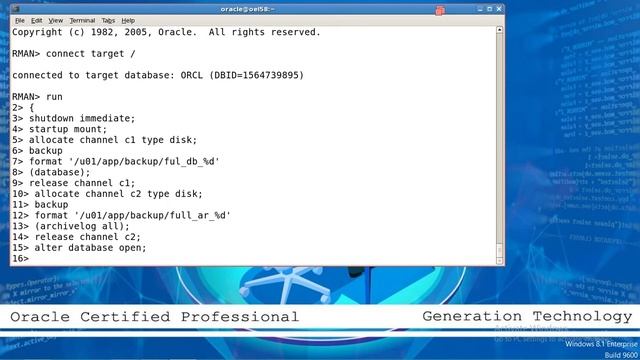Viewport: 640px width, 360px height.
Task: Click the format '/u01/app/backup/ful_db_%d' line
Action: (x=116, y=162)
